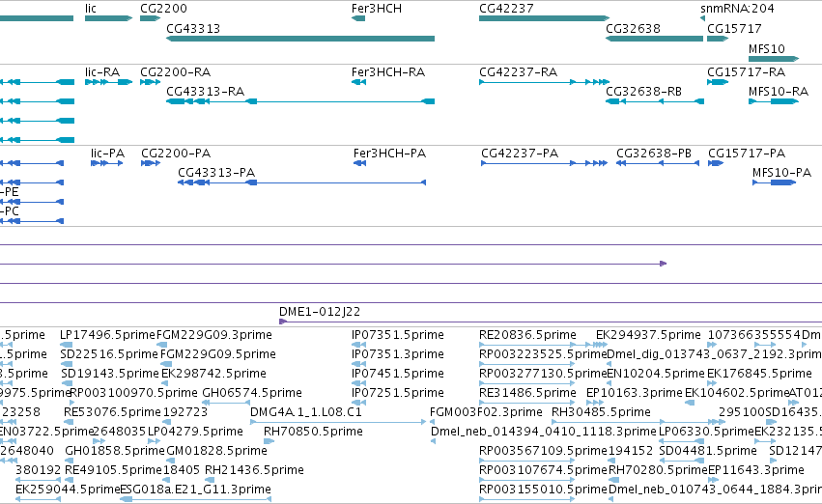Viewport: 822px width, 504px height.
Task: Click the SD04481.5prime EST label
Action: [708, 451]
